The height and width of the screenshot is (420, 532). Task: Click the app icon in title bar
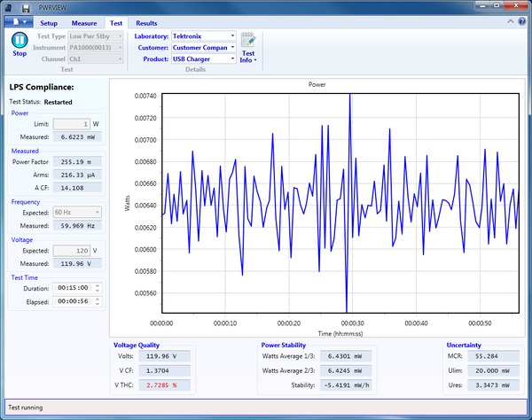8,7
